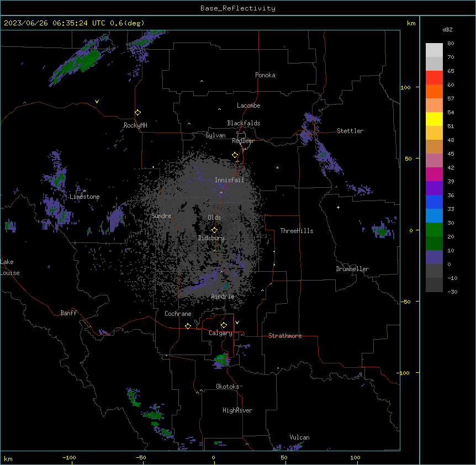This screenshot has width=476, height=465.
Task: Click the yellow V marker right of Calgary
Action: click(x=237, y=323)
